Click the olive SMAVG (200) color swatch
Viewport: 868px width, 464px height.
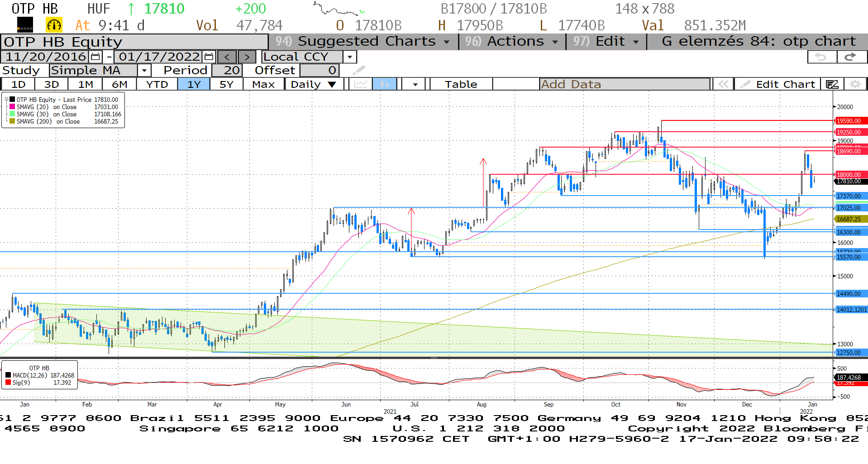[12, 121]
